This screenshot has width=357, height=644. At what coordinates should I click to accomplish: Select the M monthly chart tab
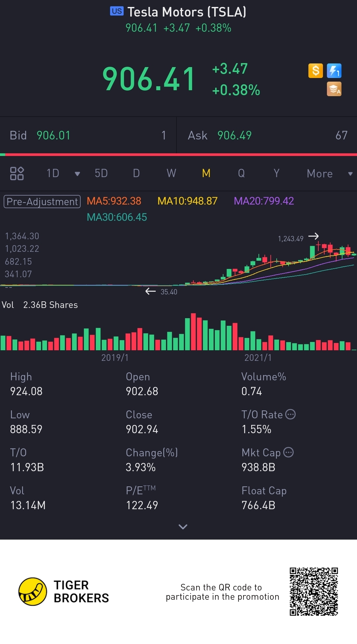pos(206,173)
